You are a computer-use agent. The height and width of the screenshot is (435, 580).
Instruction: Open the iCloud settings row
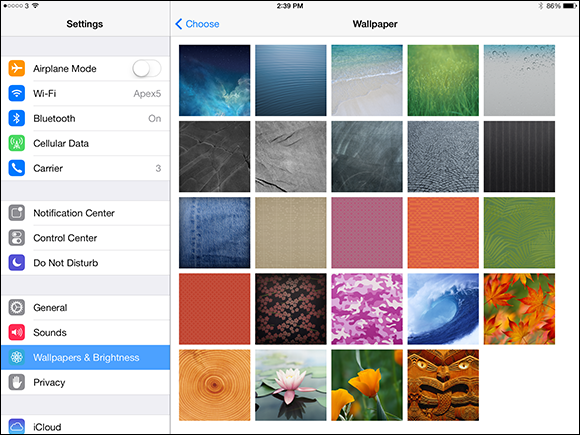pos(85,425)
